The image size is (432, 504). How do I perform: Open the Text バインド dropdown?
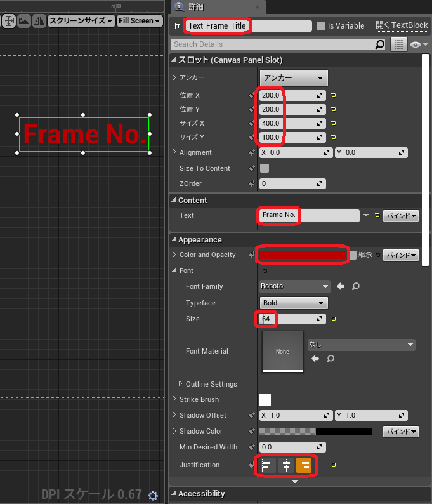(x=401, y=216)
